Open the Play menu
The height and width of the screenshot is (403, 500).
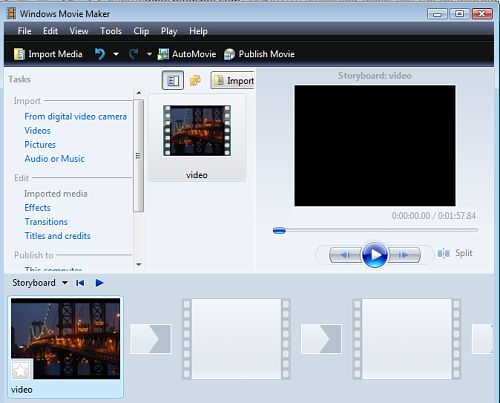(169, 31)
